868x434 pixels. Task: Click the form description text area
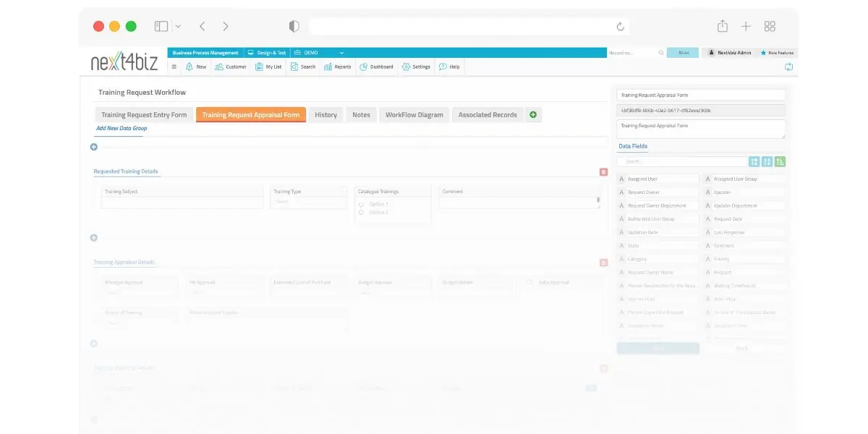point(701,129)
